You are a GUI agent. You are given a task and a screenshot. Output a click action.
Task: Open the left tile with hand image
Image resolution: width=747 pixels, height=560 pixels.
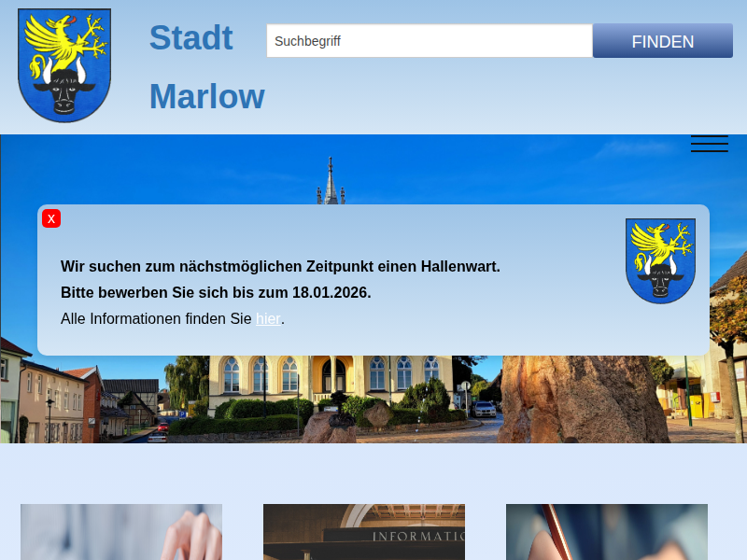click(121, 532)
